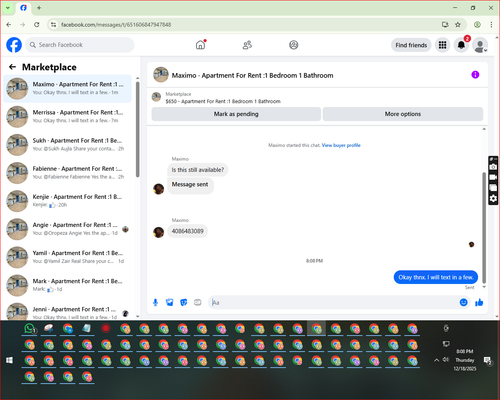
Task: Click the gallery icon above the floating toolbar gear
Action: pos(493,188)
